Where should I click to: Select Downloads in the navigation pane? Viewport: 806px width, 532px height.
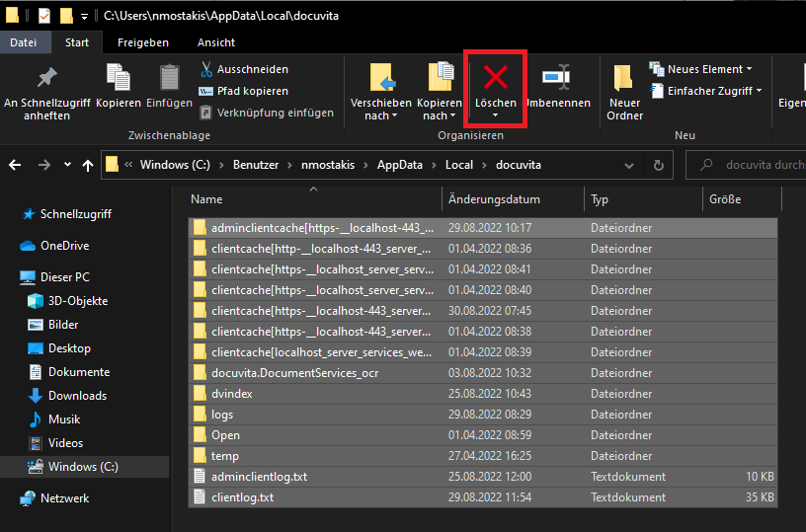(x=77, y=396)
